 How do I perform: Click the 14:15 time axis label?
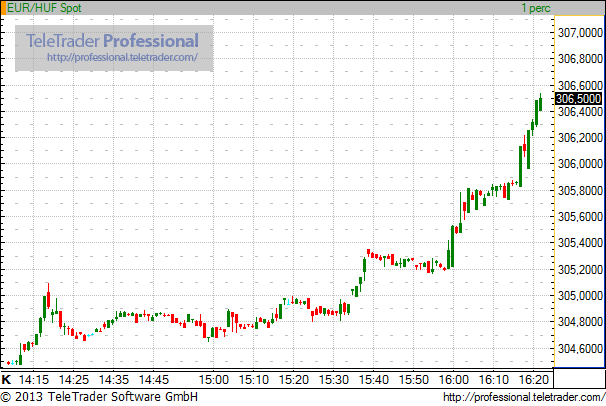point(34,380)
